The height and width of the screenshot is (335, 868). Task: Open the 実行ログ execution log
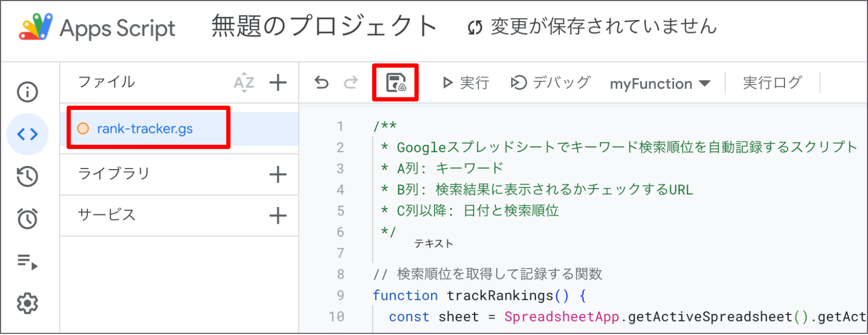pos(772,83)
